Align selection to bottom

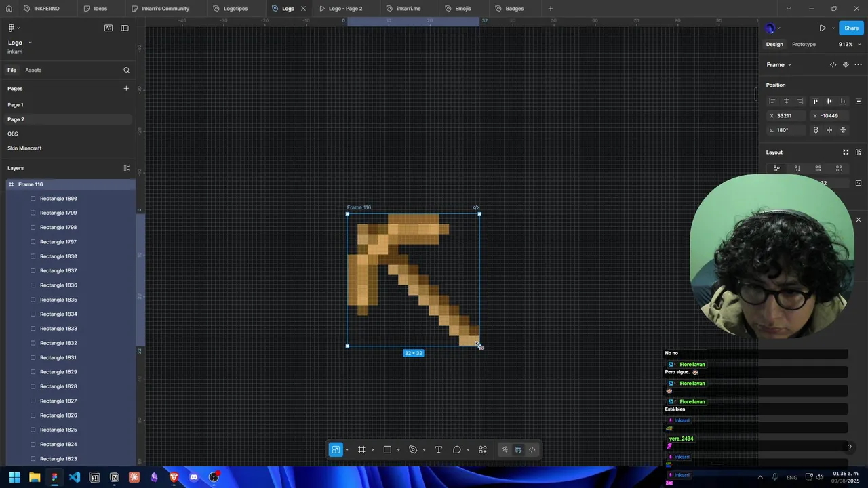[x=843, y=101]
